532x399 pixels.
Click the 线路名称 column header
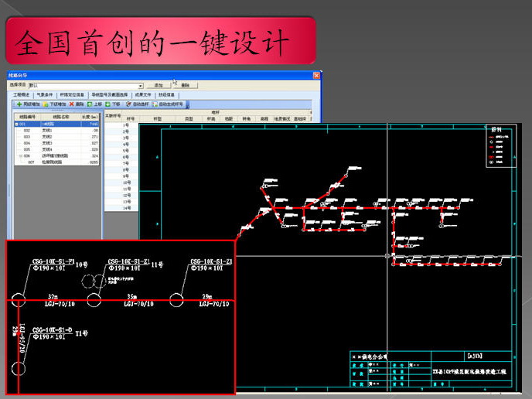click(61, 117)
